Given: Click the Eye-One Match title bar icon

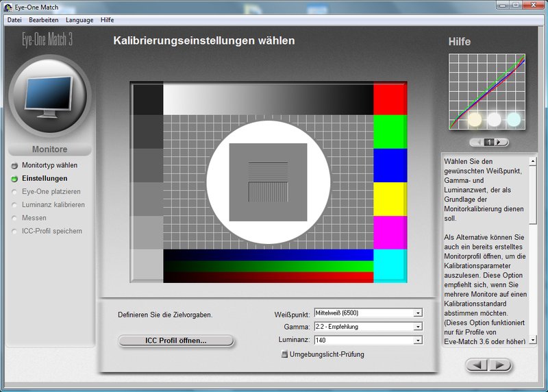Looking at the screenshot, I should tap(8, 7).
